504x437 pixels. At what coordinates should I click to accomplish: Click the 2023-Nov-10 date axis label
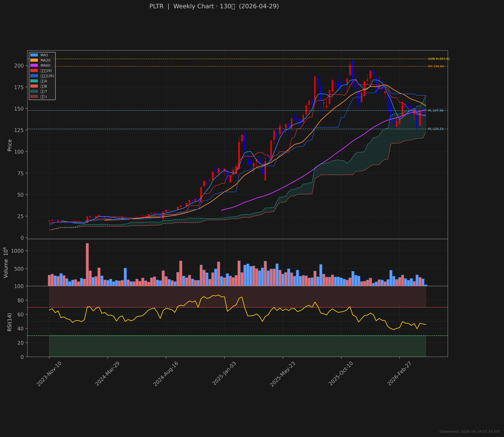point(49,374)
